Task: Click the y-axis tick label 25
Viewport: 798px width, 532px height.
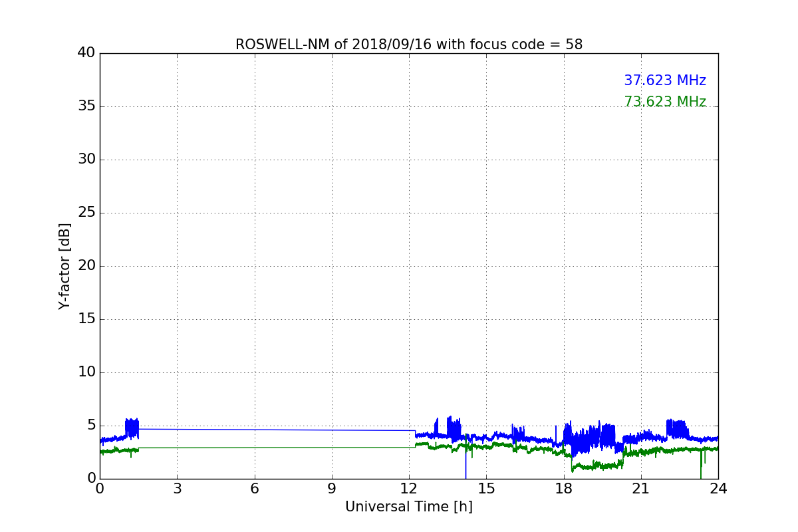Action: pyautogui.click(x=86, y=213)
